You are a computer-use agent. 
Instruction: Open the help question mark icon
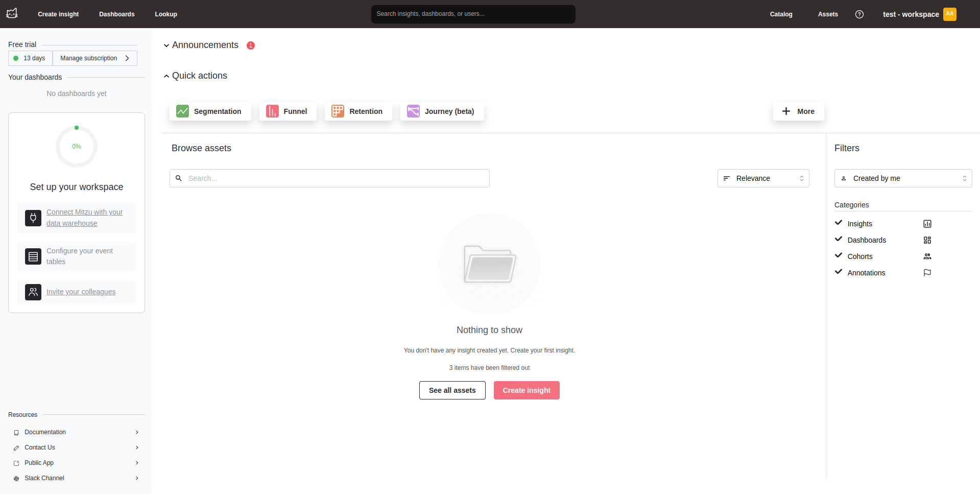coord(859,14)
